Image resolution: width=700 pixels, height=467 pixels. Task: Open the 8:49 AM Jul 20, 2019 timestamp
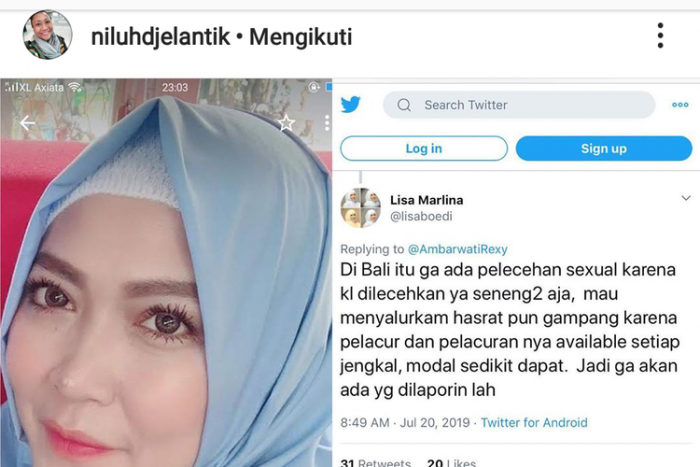click(405, 422)
